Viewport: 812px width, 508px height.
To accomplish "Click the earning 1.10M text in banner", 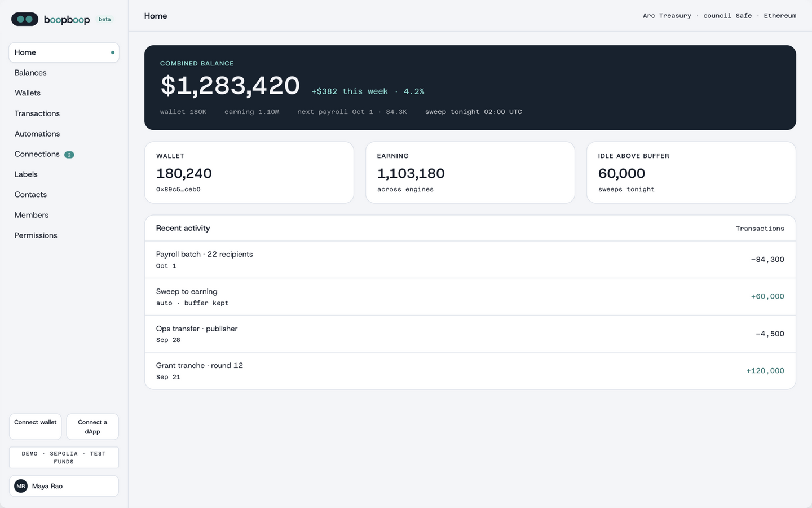I will (x=252, y=112).
